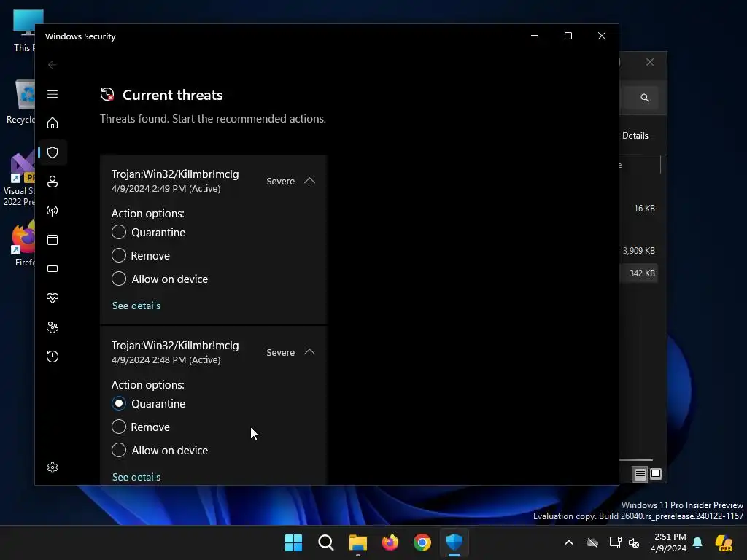Select Allow on device for 2:49 PM threat
747x560 pixels.
119,279
